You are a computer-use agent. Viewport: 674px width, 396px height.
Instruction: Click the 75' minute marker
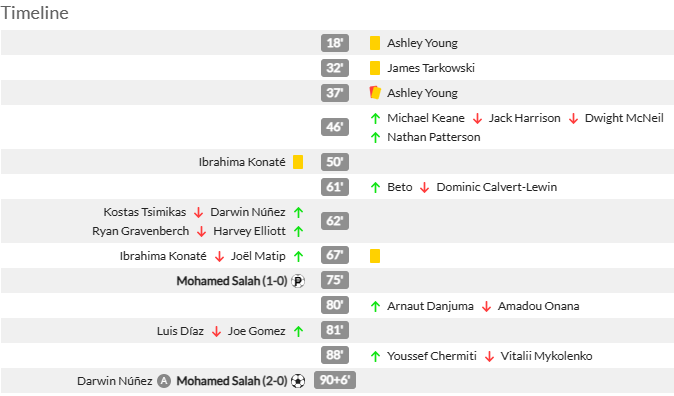[335, 280]
